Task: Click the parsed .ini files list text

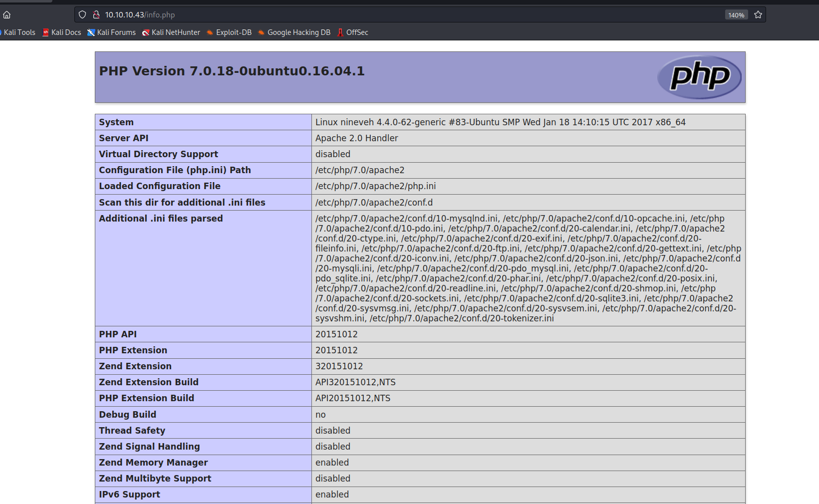Action: click(528, 268)
